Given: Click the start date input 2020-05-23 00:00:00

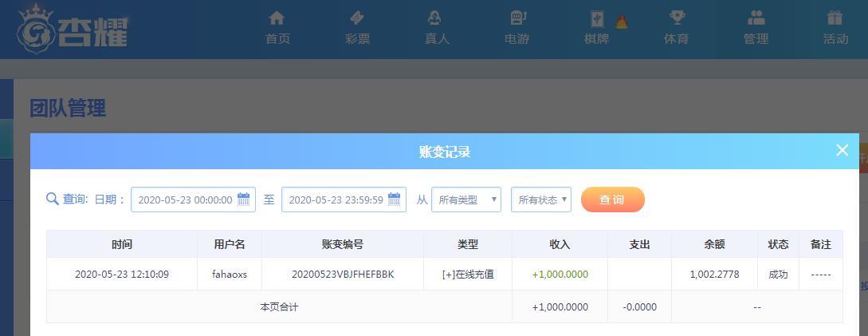Looking at the screenshot, I should [x=193, y=200].
